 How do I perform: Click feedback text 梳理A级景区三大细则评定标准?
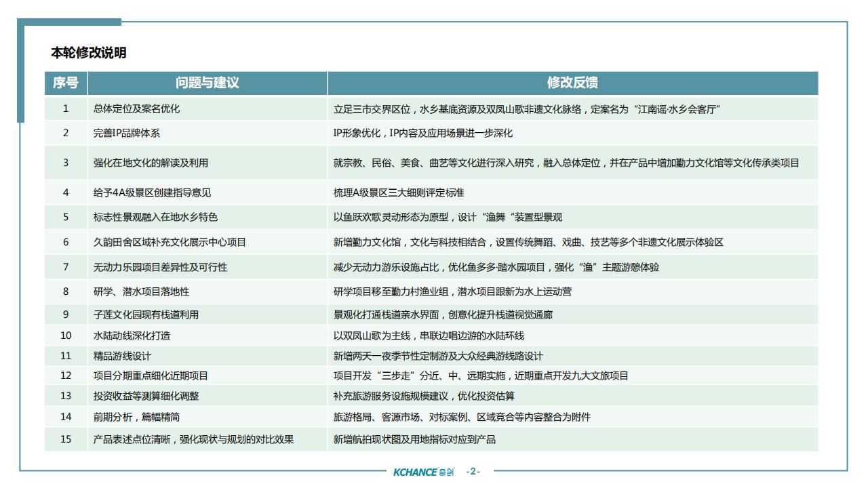(x=399, y=192)
